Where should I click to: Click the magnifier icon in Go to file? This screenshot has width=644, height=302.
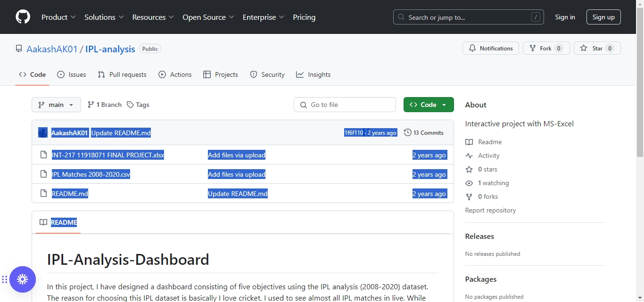[304, 105]
